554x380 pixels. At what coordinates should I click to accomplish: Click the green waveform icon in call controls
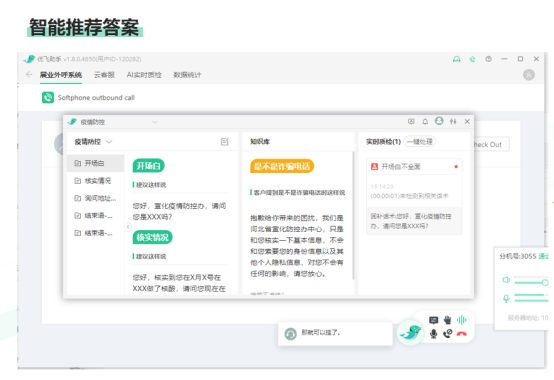[461, 320]
